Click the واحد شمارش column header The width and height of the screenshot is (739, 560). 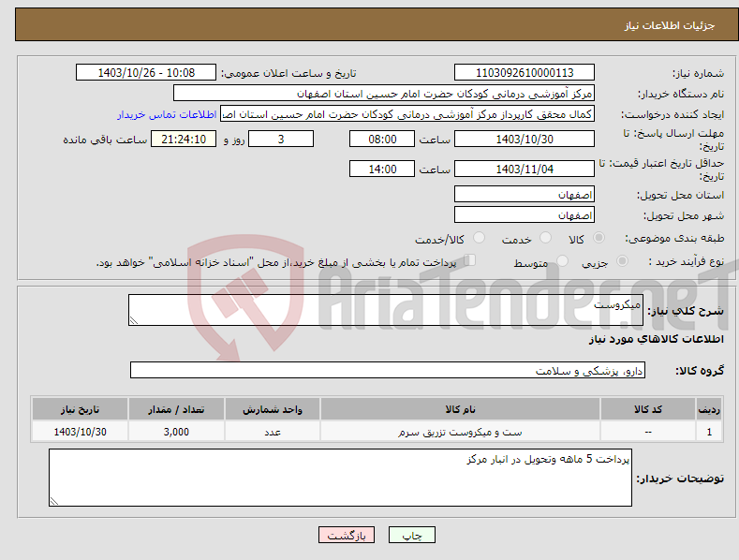(x=273, y=409)
